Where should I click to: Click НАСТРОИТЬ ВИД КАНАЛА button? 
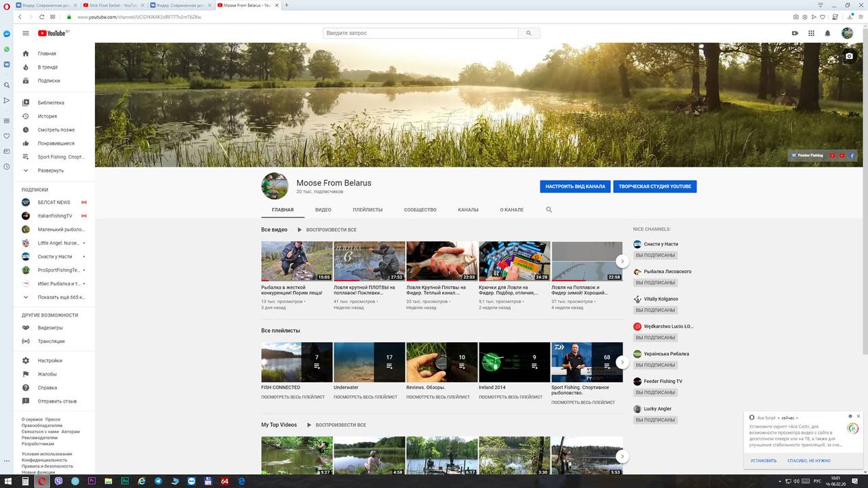coord(575,186)
